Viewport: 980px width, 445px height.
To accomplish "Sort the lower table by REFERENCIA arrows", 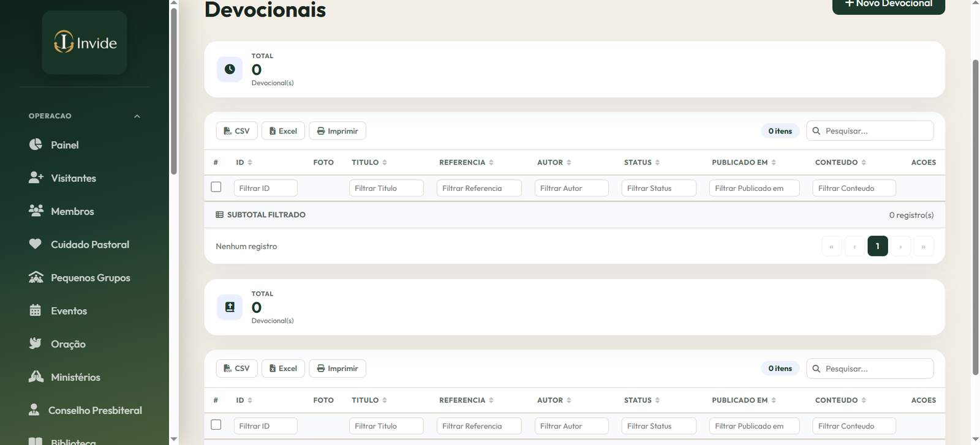I will [x=491, y=400].
